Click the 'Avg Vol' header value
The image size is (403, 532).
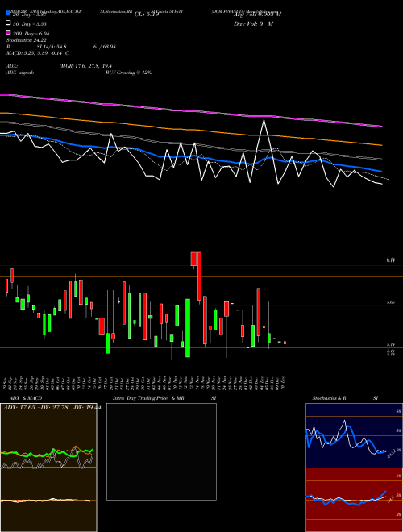tap(257, 14)
